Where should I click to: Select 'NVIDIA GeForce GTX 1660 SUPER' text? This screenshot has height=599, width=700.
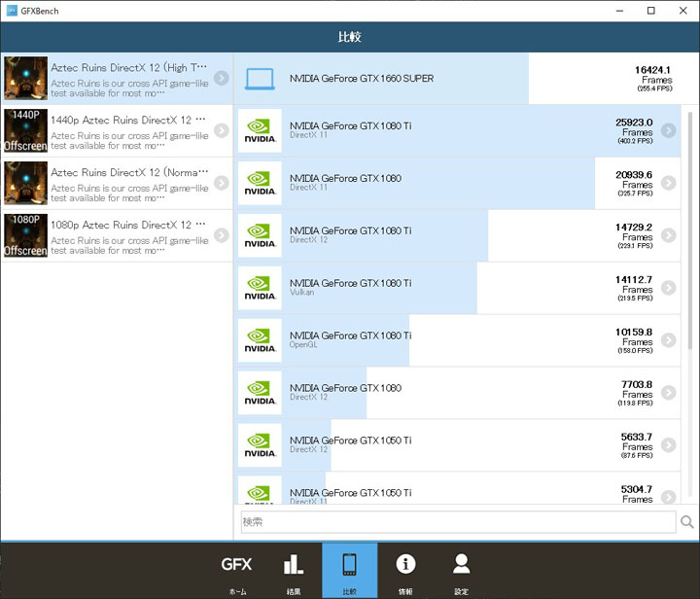362,78
